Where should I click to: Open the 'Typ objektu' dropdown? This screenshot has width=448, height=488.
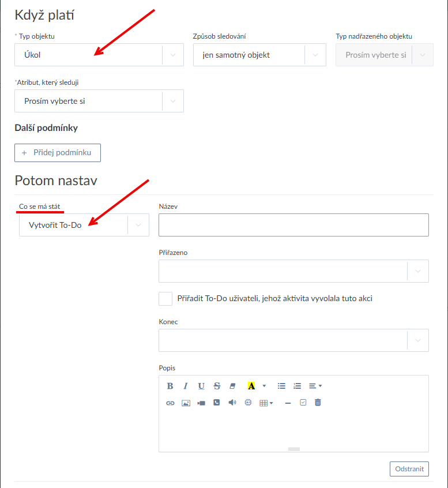99,55
